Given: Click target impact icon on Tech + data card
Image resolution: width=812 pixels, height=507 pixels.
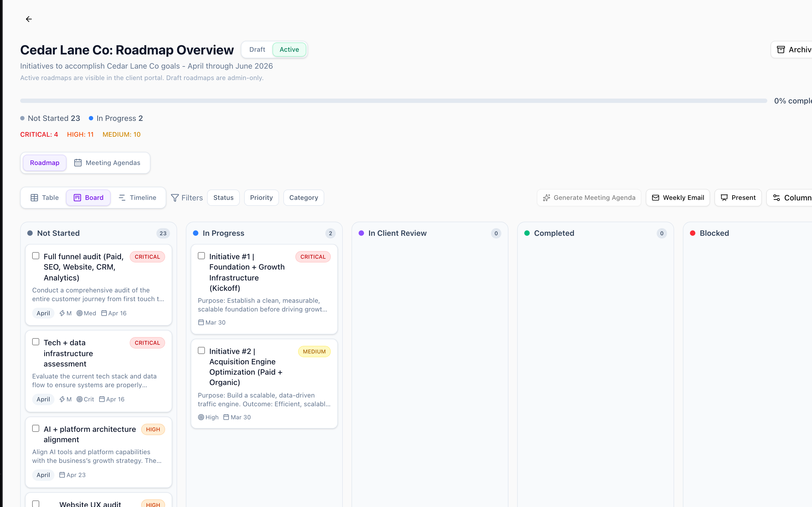Looking at the screenshot, I should point(80,399).
